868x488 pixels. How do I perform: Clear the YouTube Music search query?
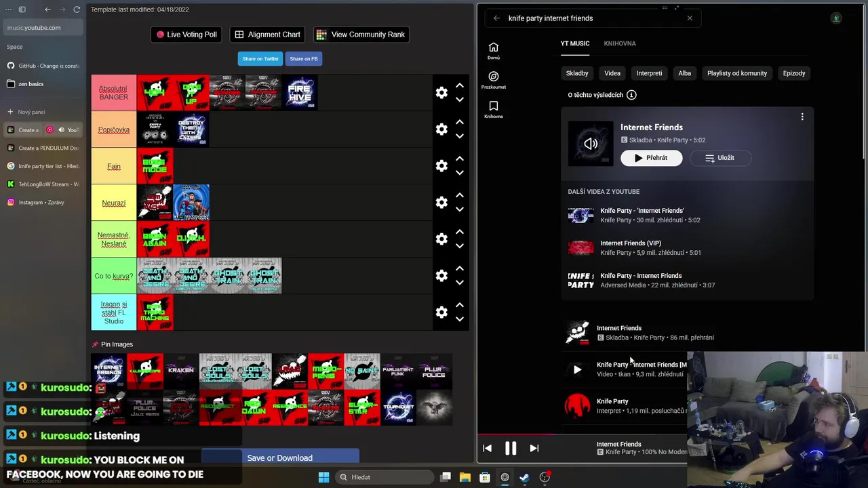coord(690,18)
